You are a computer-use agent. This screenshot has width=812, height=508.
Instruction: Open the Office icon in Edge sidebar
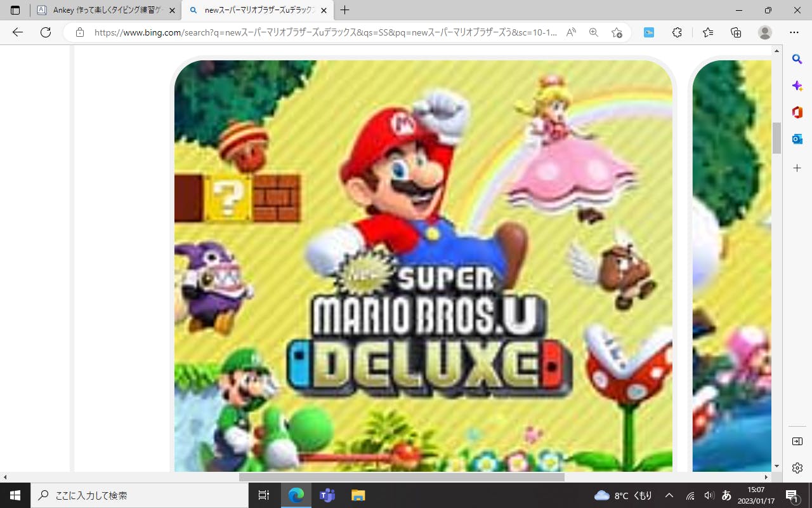(797, 112)
